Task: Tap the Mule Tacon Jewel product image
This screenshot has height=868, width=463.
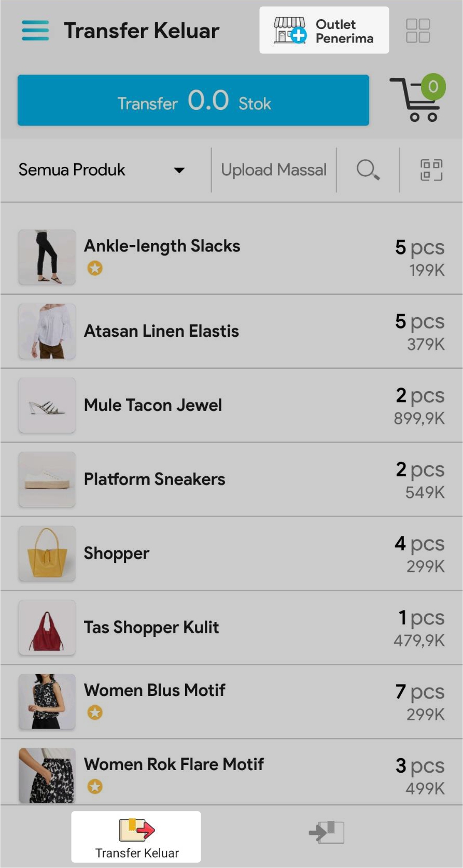Action: [47, 405]
